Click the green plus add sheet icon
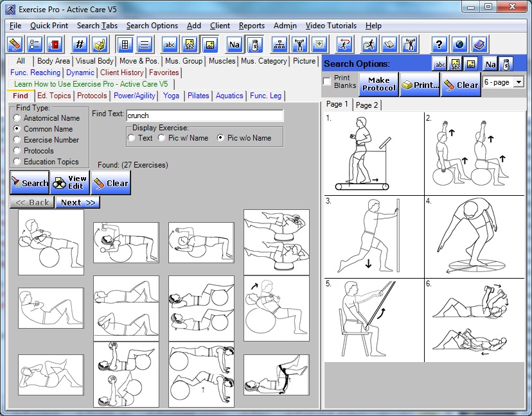 click(319, 44)
